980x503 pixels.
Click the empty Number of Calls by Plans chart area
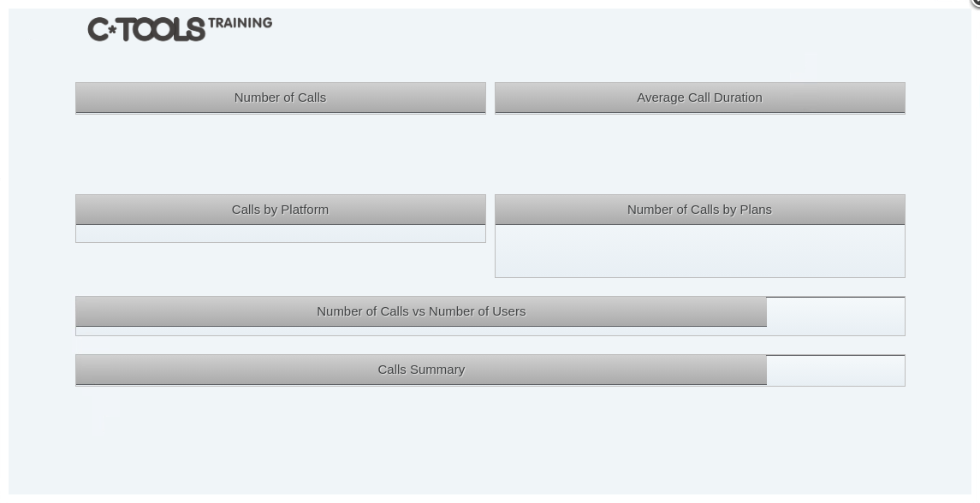click(x=699, y=251)
